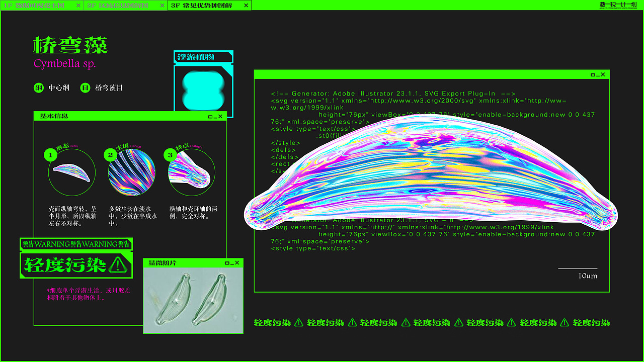The width and height of the screenshot is (644, 362).
Task: Click the 中心纲 class label
Action: point(59,88)
